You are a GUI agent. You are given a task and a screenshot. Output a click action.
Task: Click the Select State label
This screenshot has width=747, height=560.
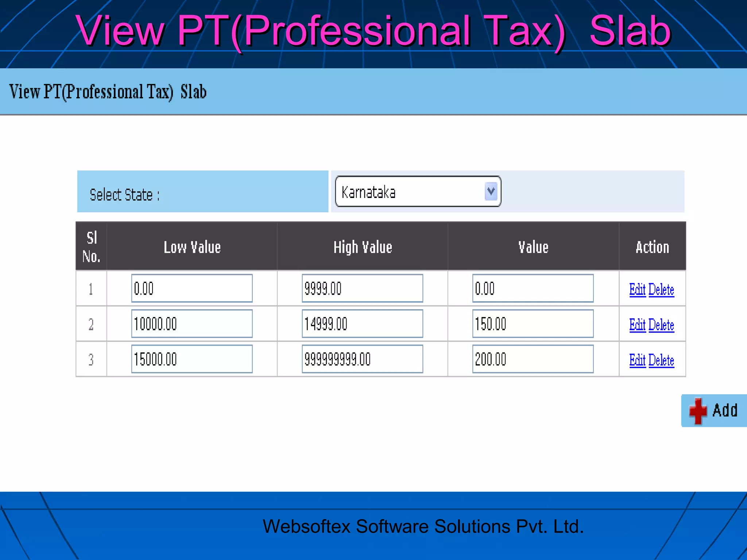point(125,195)
